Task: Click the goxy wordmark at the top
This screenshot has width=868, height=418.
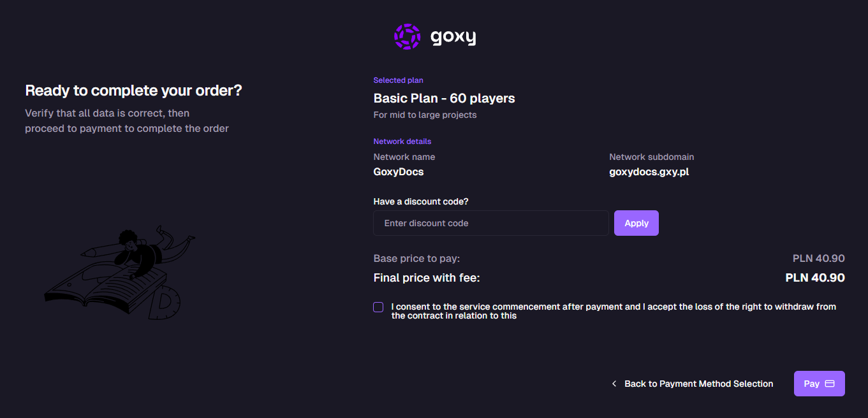Action: [x=453, y=36]
